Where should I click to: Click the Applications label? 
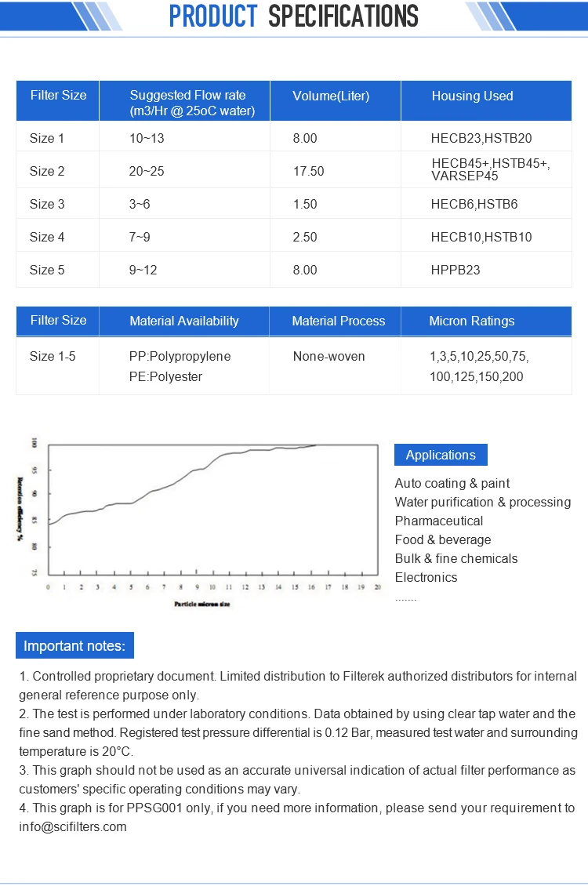pos(441,455)
